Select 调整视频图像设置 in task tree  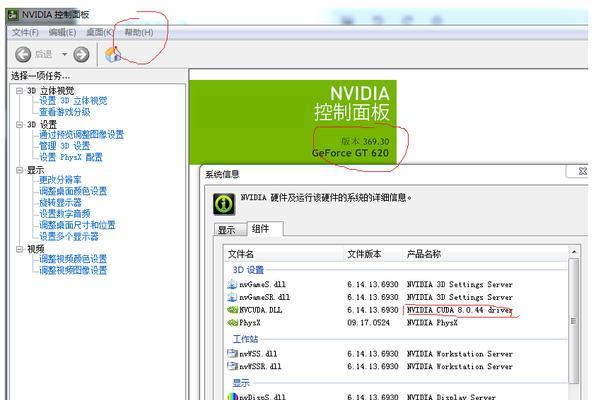pos(73,270)
